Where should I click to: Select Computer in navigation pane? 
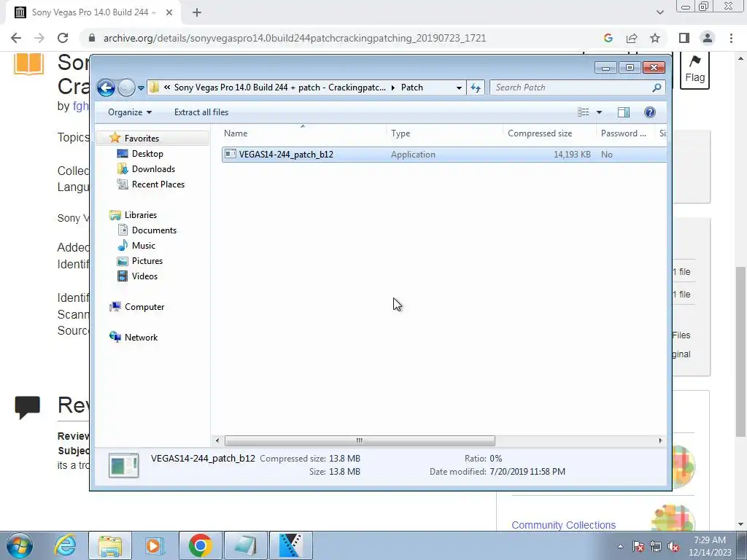click(x=144, y=307)
